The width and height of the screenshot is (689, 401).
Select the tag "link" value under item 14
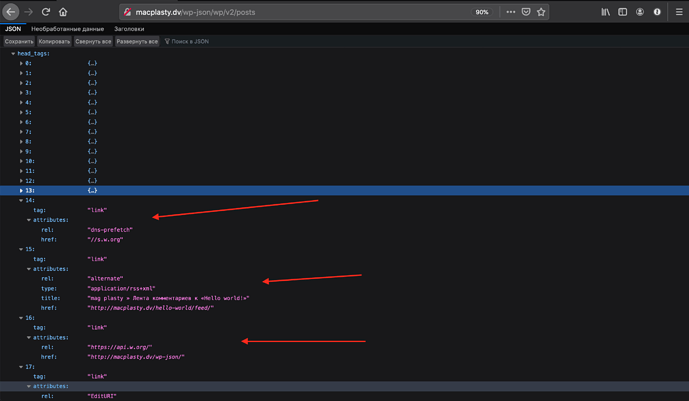(97, 210)
